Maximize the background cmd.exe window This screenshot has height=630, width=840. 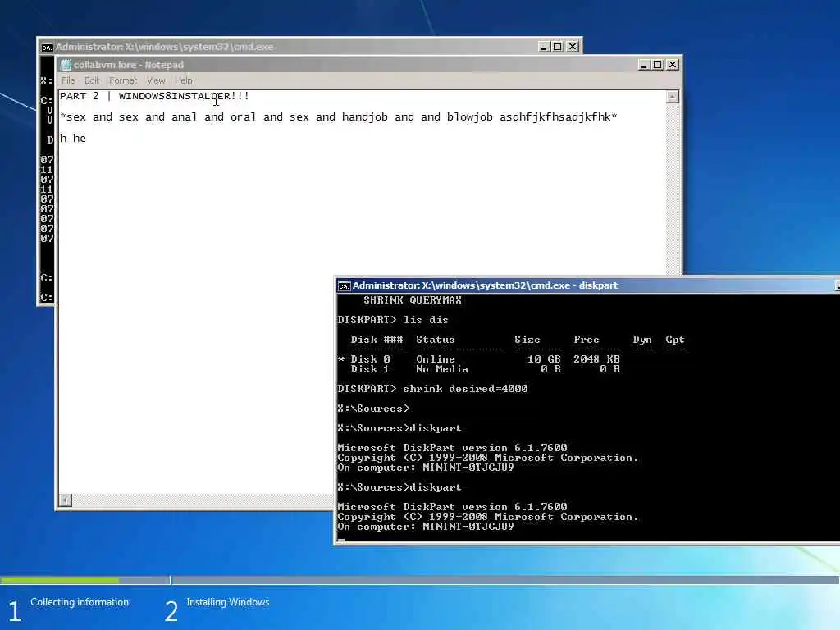(558, 47)
